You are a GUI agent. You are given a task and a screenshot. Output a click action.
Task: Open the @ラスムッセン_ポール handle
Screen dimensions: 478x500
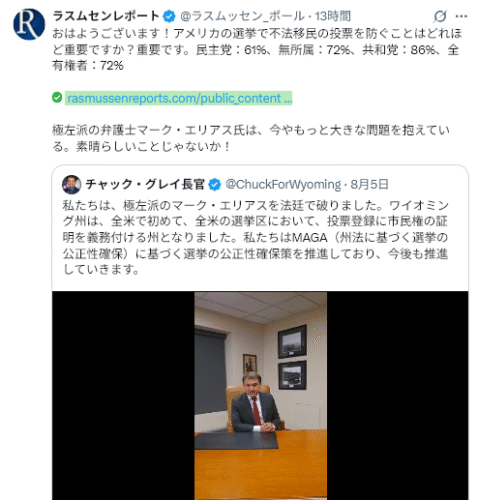point(242,16)
